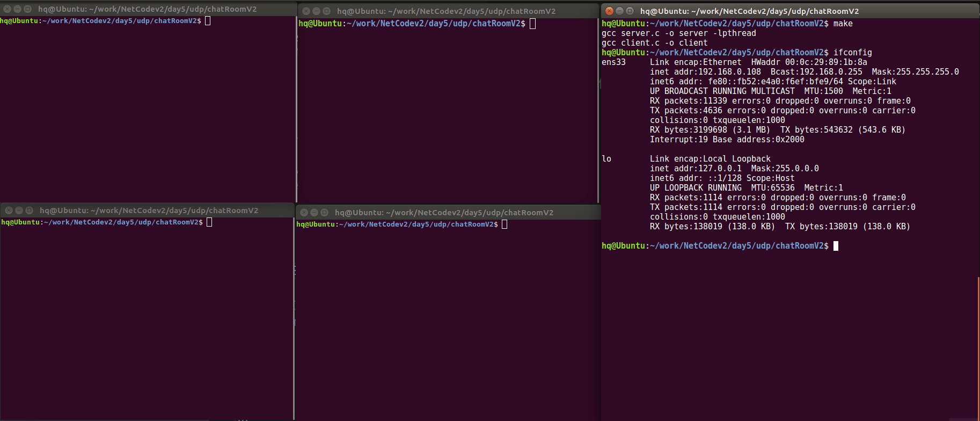
Task: Click 'Bcast:192.168.0.255' text
Action: [816, 72]
